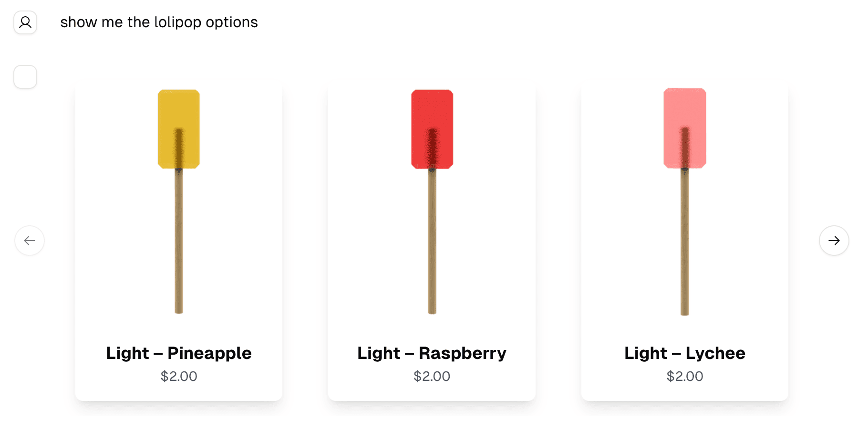Select the Light – Raspberry title
Screen dimensions: 868x442
432,353
